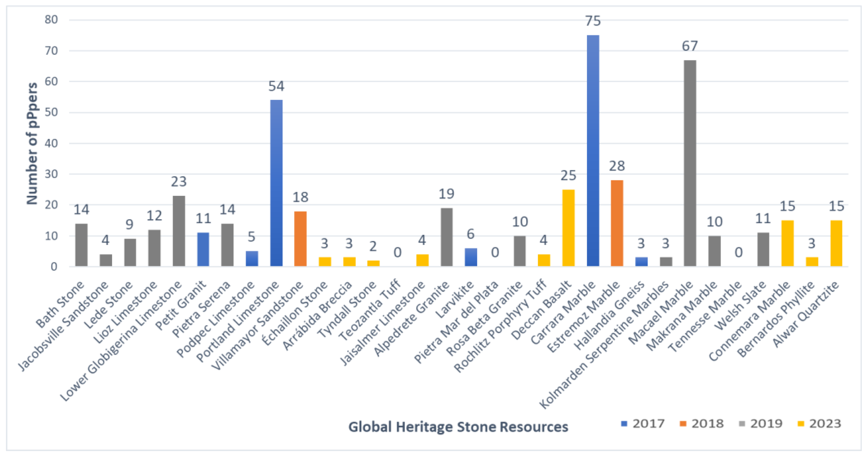
Task: Click the Estremoz Marble orange bar
Action: 617,223
